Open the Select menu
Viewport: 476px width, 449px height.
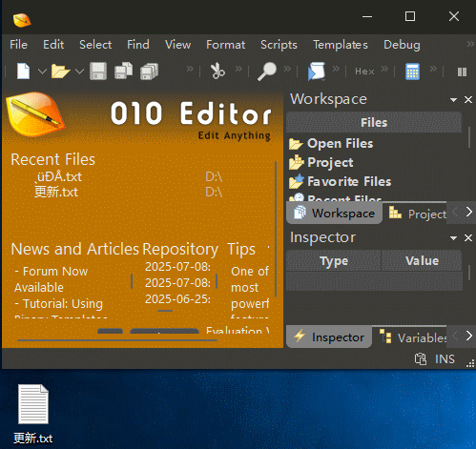click(95, 45)
